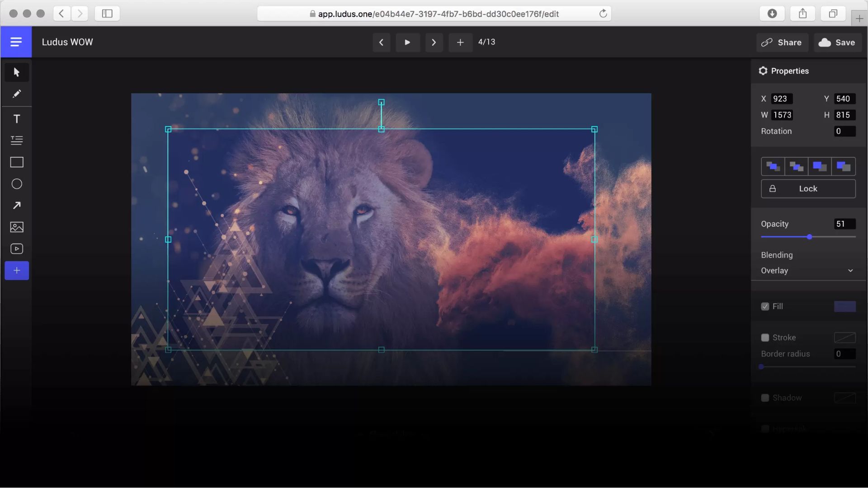868x488 pixels.
Task: Click the slide counter 4/13
Action: pyautogui.click(x=486, y=42)
